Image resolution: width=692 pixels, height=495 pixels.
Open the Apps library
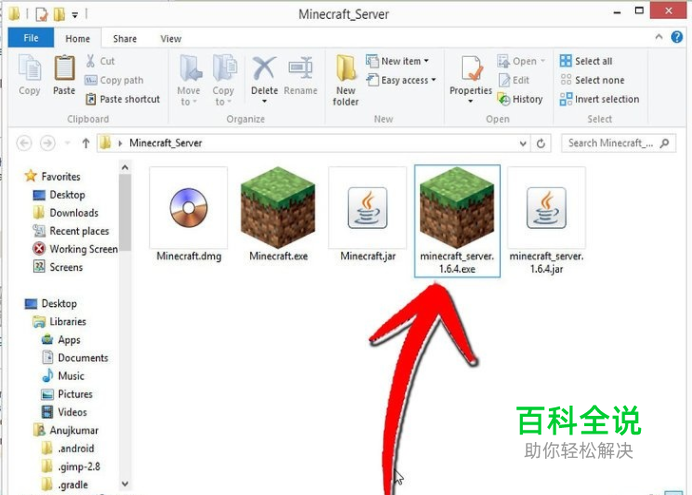coord(61,340)
